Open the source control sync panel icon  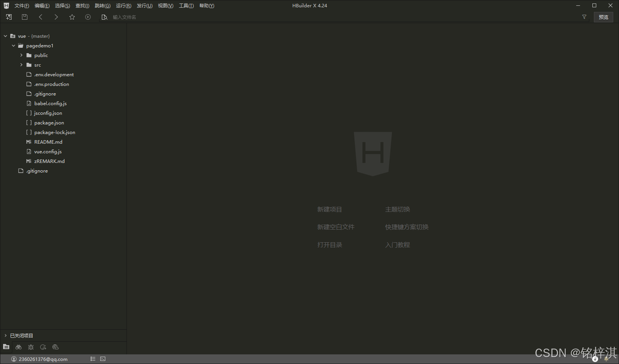point(43,347)
